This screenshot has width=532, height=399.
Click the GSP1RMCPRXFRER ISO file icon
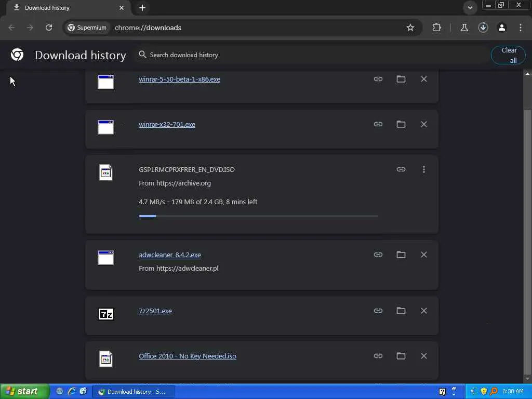pyautogui.click(x=106, y=172)
